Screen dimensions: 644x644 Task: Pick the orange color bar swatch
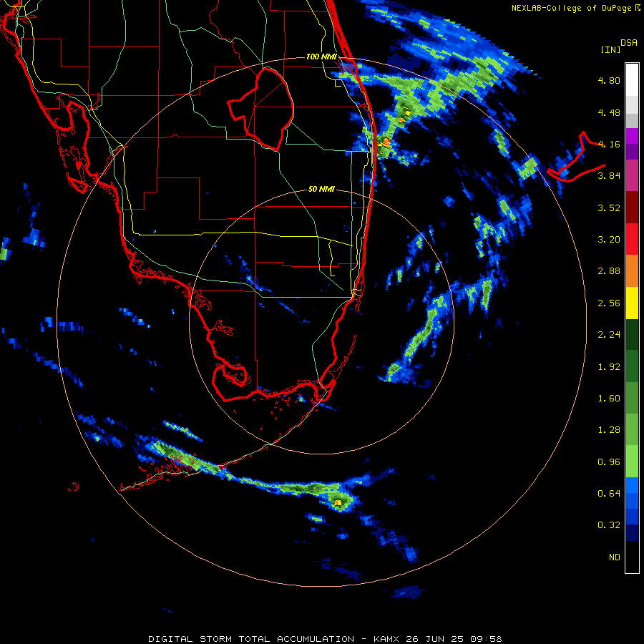632,271
